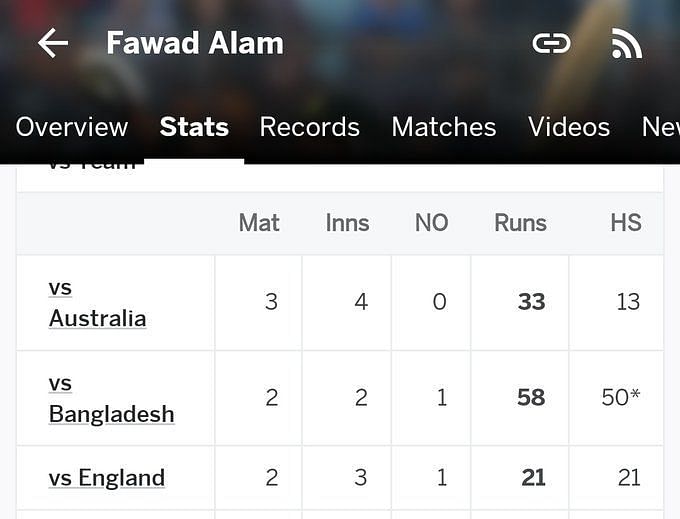Screen dimensions: 680x519
Task: Open the Videos tab
Action: pos(569,127)
